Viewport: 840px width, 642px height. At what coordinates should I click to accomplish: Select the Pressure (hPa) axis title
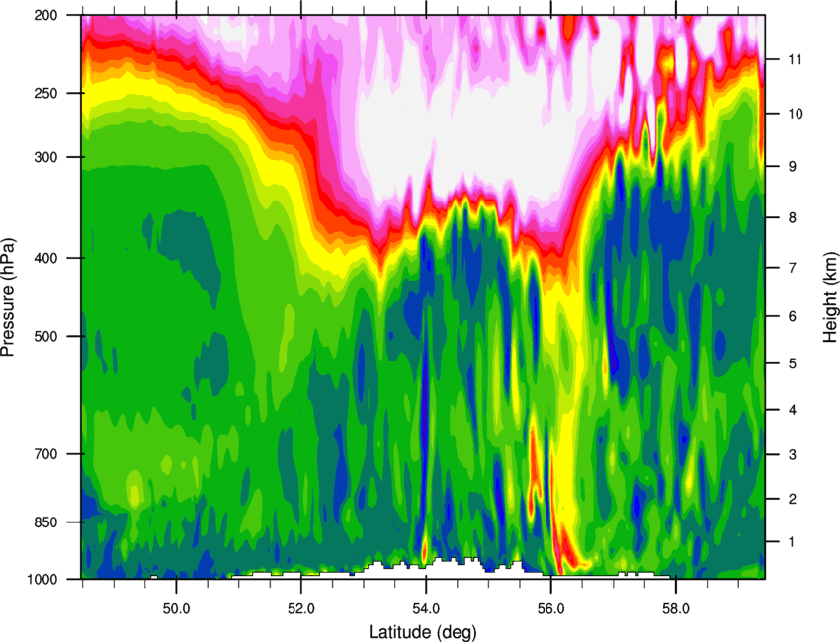(9, 297)
